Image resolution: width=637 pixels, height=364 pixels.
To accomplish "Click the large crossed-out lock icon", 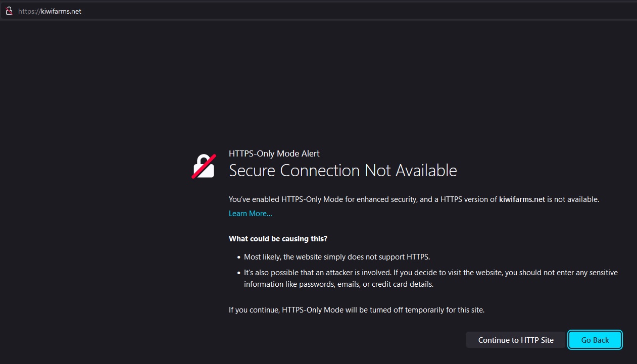I will [204, 166].
